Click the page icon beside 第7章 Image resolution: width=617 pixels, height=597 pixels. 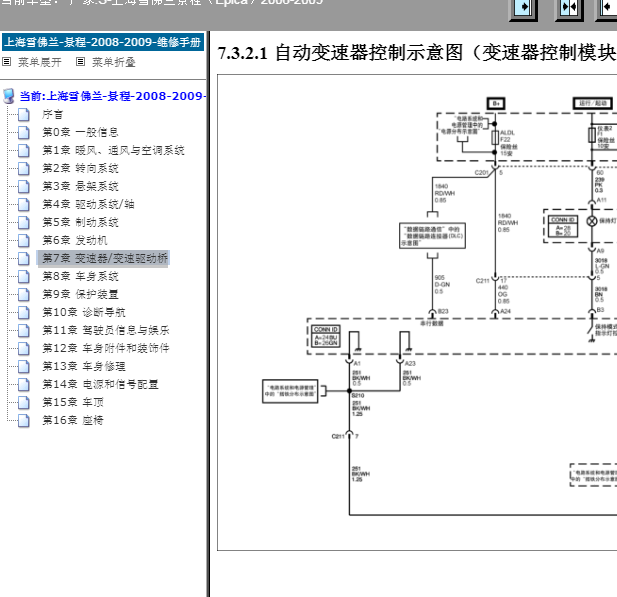pos(24,259)
